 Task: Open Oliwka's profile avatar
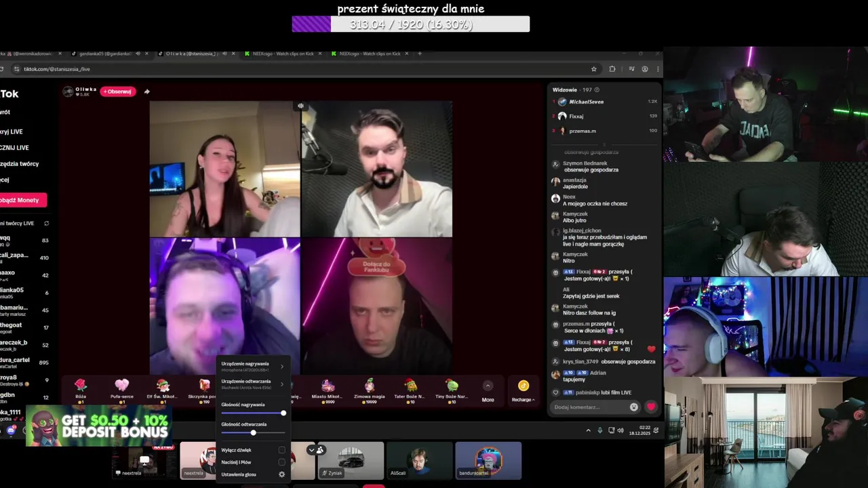pyautogui.click(x=68, y=91)
